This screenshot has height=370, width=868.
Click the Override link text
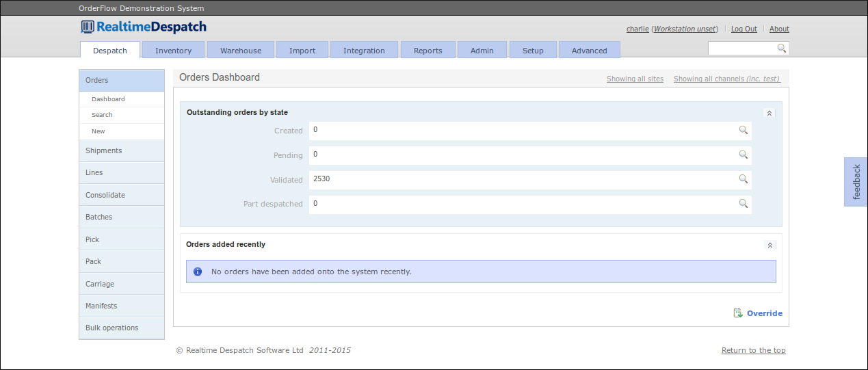tap(765, 313)
